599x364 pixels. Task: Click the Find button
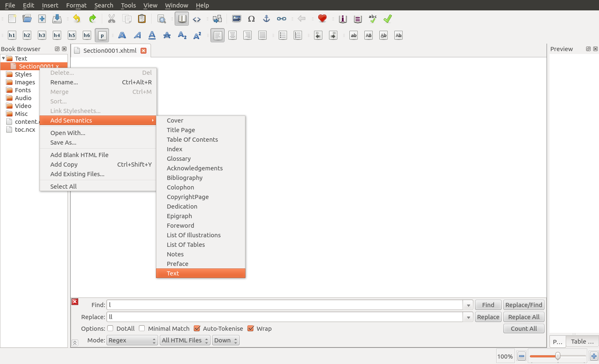click(x=488, y=305)
